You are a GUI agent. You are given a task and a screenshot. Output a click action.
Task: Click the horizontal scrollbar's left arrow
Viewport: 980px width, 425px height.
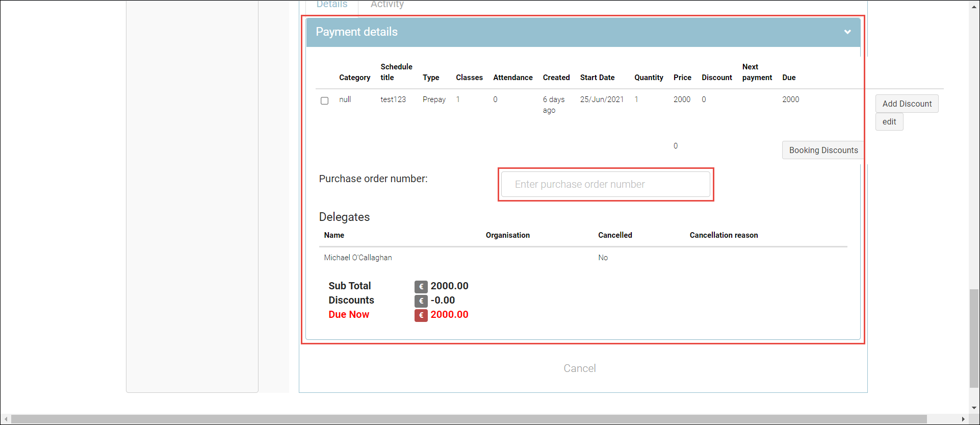click(6, 419)
